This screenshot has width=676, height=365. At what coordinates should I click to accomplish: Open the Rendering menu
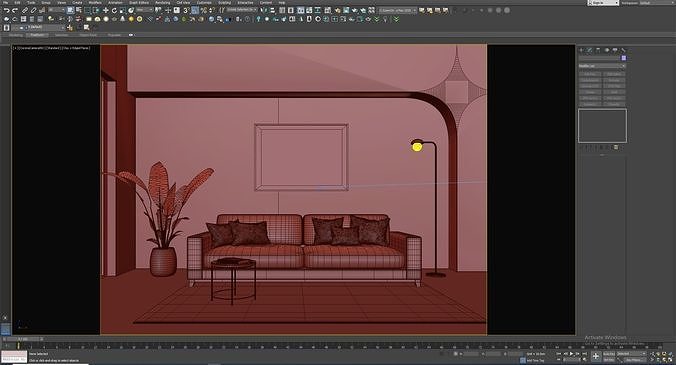point(163,3)
